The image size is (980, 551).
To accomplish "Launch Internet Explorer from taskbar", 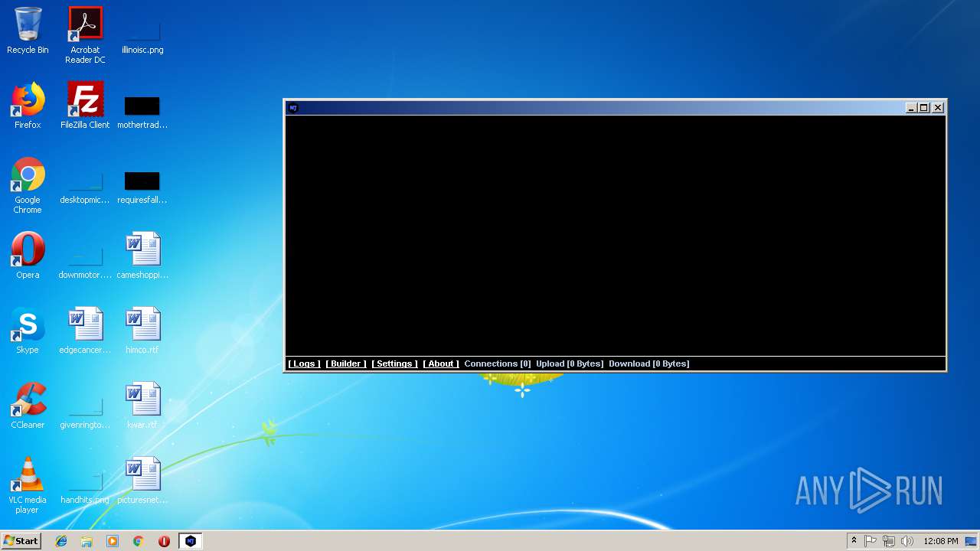I will (61, 541).
